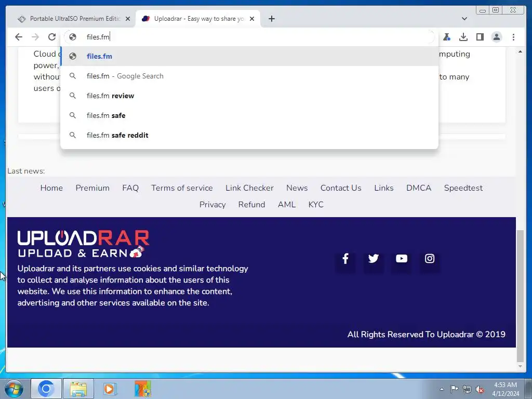Open the Chrome Labs flask icon
The height and width of the screenshot is (399, 532).
pos(447,37)
